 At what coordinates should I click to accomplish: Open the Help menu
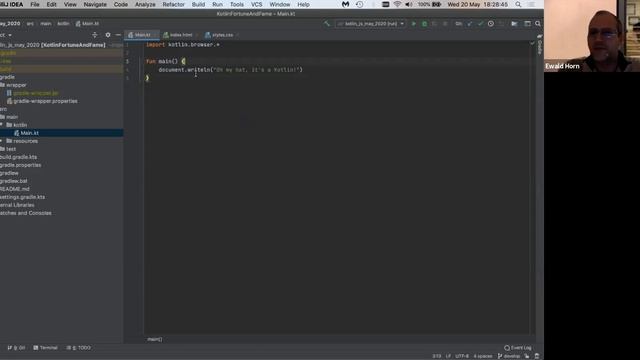pyautogui.click(x=303, y=4)
